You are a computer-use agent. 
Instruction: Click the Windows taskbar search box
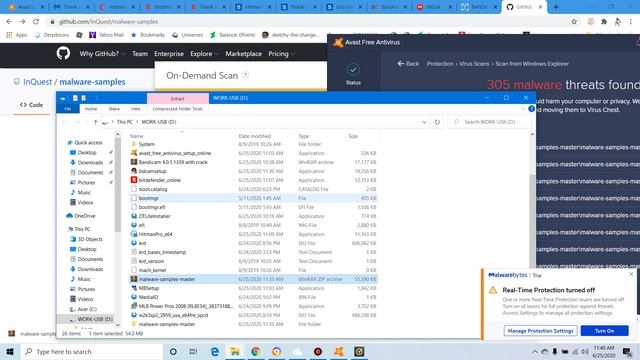point(92,351)
